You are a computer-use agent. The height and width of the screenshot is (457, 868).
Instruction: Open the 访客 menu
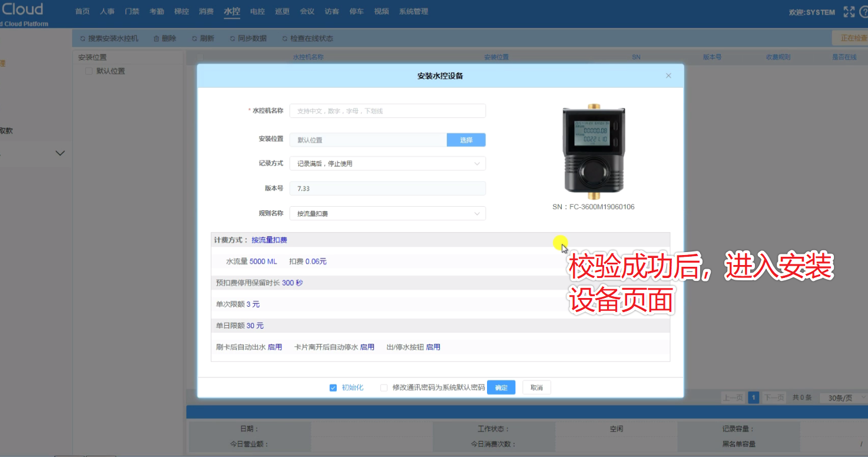click(x=332, y=12)
